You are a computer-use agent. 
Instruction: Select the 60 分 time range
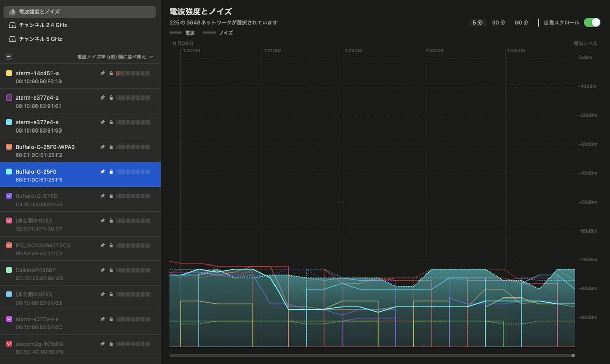pyautogui.click(x=522, y=23)
